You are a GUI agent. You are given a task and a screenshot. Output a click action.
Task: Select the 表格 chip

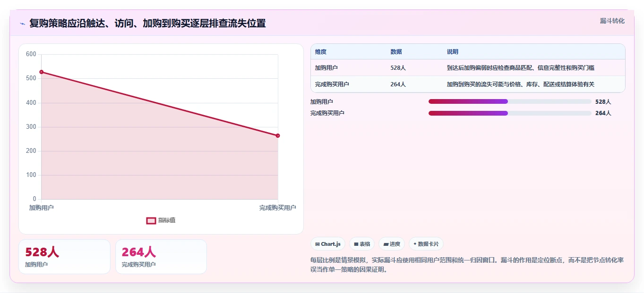click(x=362, y=244)
